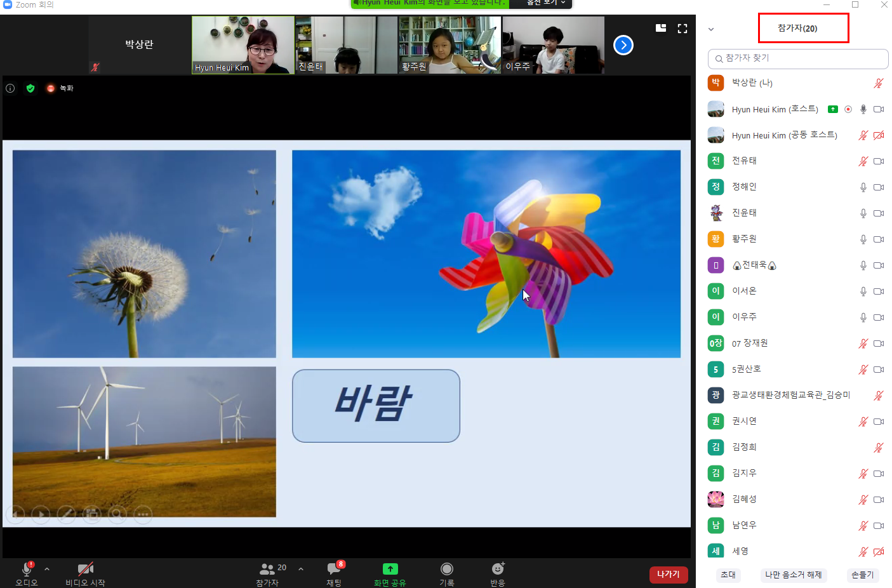
Task: Toggle microphone for 황주원 in participant list
Action: 863,239
